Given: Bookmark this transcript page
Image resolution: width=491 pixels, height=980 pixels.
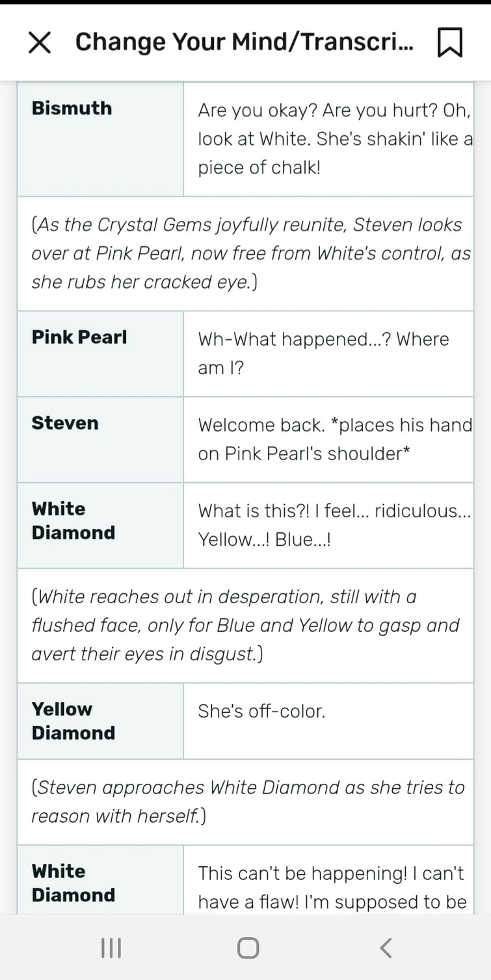Looking at the screenshot, I should (x=450, y=42).
